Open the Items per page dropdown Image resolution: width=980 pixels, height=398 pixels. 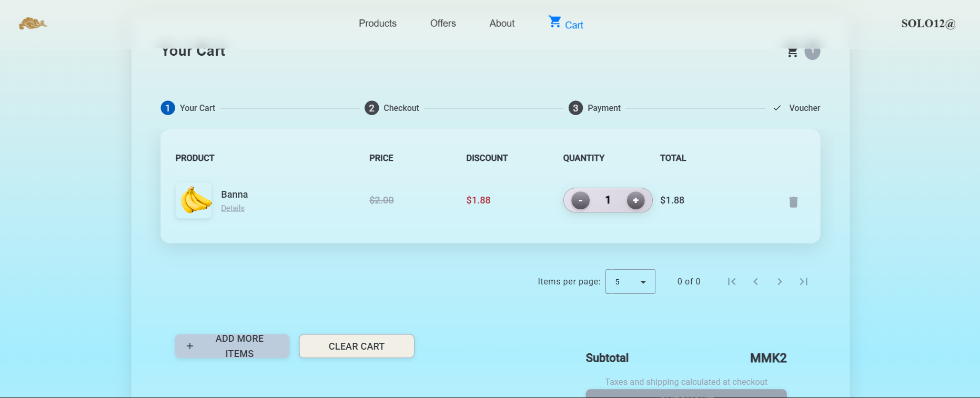[630, 282]
